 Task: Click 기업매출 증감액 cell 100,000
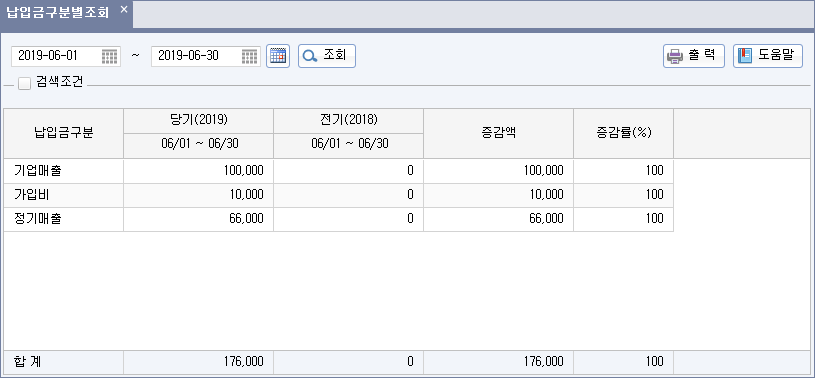coord(498,171)
